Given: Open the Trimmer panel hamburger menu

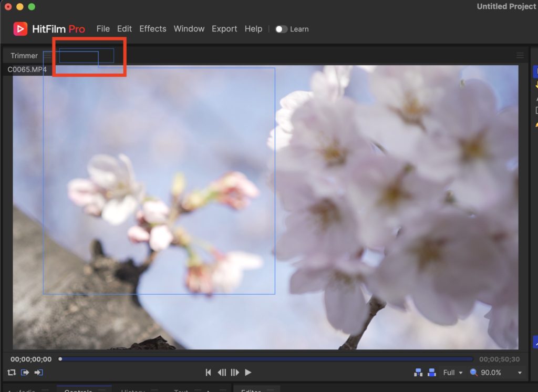Looking at the screenshot, I should point(47,56).
